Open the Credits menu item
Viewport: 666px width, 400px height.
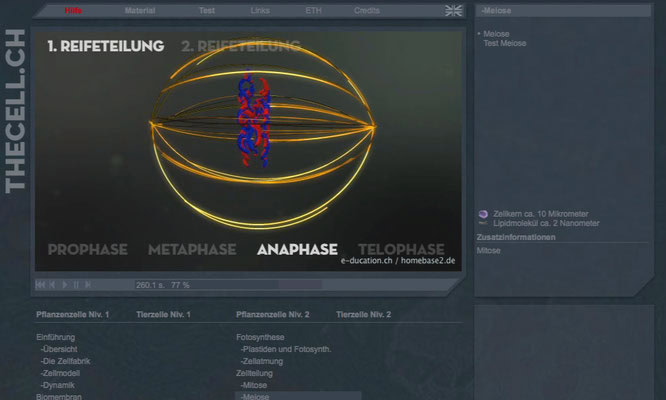click(x=366, y=11)
